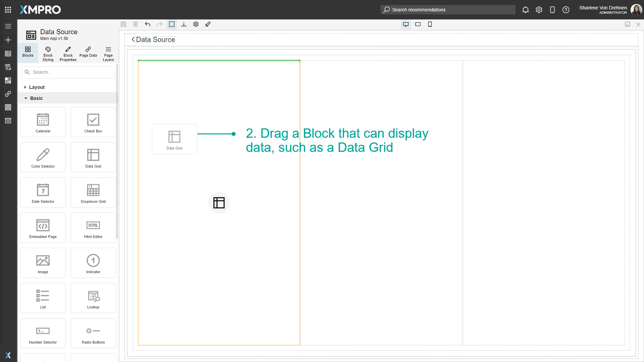Screen dimensions: 644x362
Task: Open the link connections panel in the sidebar
Action: [8, 94]
